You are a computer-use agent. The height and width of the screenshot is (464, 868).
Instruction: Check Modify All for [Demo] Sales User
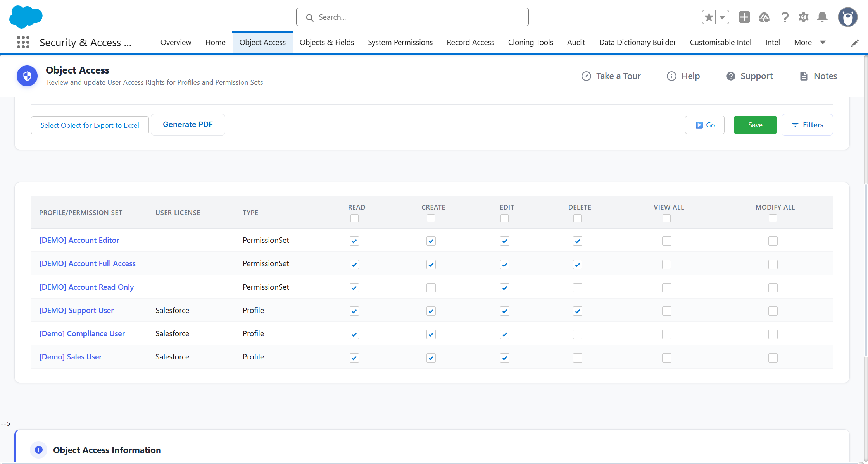point(773,358)
